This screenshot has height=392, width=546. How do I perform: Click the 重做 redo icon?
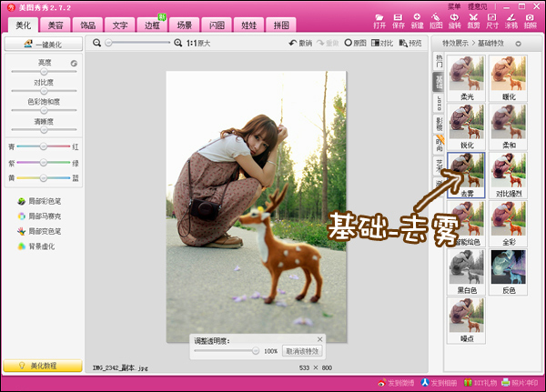click(328, 43)
